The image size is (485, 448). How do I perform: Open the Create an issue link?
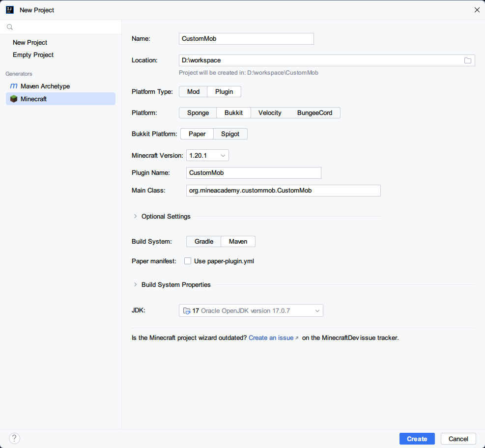pos(271,338)
